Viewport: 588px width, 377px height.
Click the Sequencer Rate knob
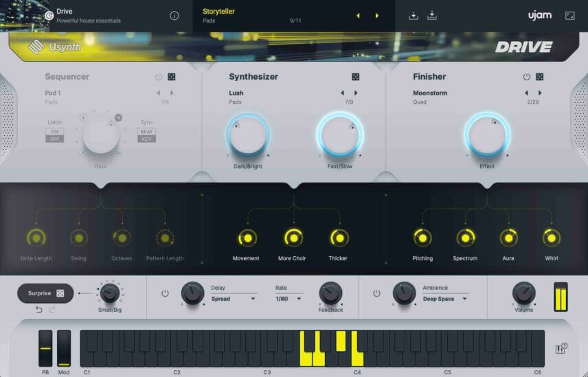pos(101,135)
